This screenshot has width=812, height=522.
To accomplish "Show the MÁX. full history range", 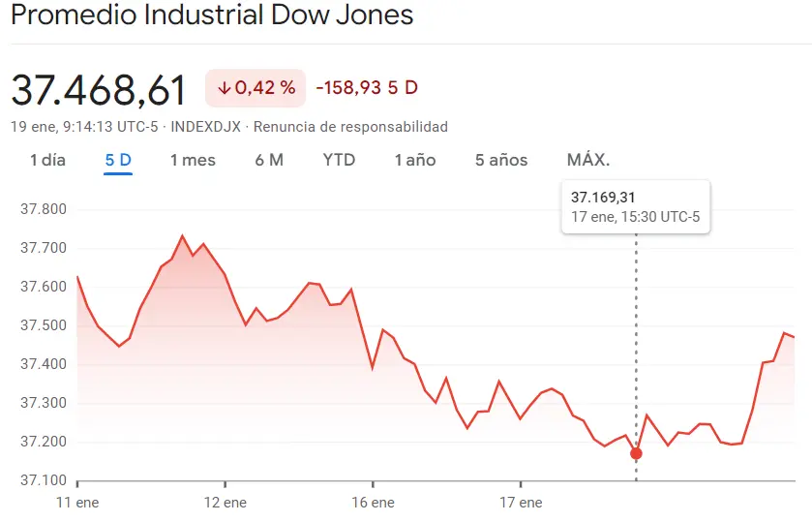I will 588,160.
